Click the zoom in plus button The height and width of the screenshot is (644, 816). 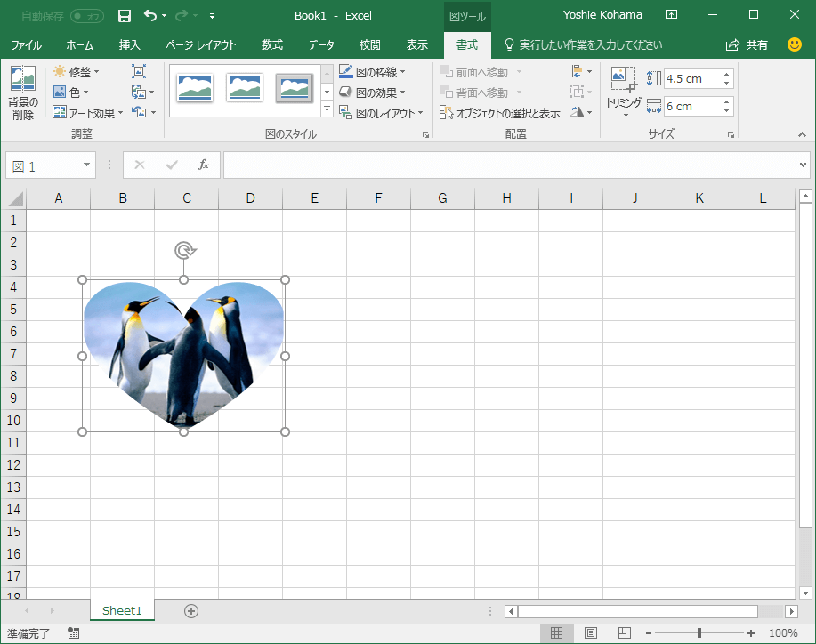750,633
